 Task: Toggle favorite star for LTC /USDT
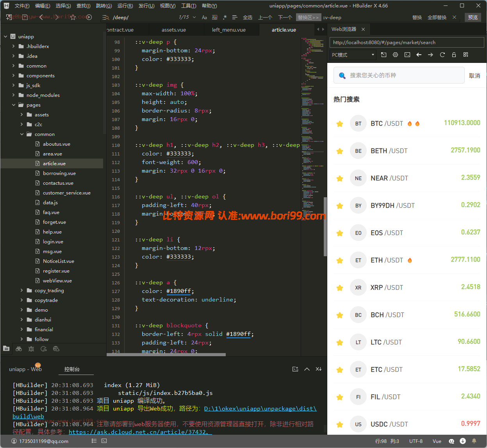pyautogui.click(x=340, y=343)
